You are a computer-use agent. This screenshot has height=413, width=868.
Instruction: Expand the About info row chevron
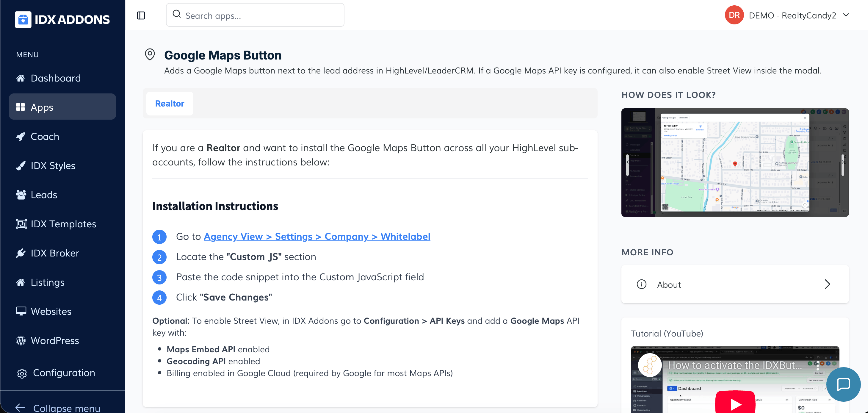tap(827, 284)
